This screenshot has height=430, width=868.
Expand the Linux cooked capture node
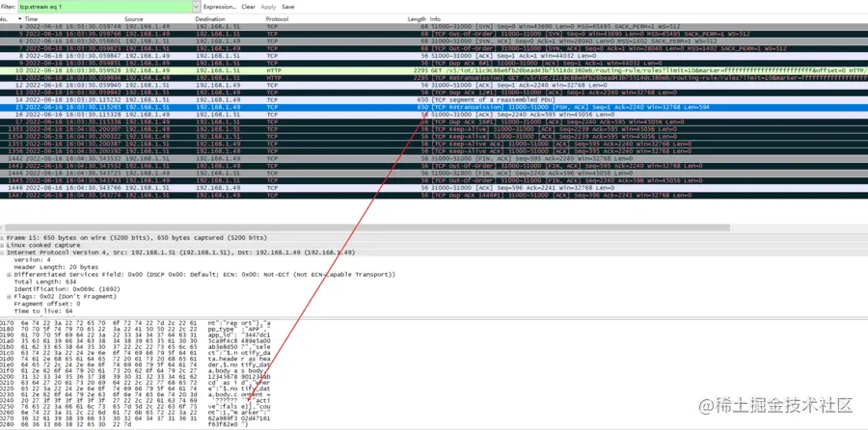[x=2, y=245]
